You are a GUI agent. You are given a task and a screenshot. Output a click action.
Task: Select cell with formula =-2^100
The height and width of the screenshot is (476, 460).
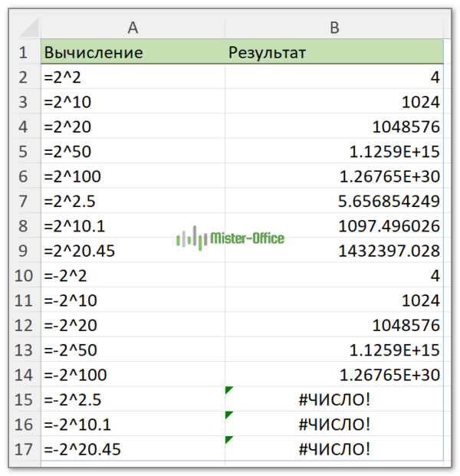(133, 375)
